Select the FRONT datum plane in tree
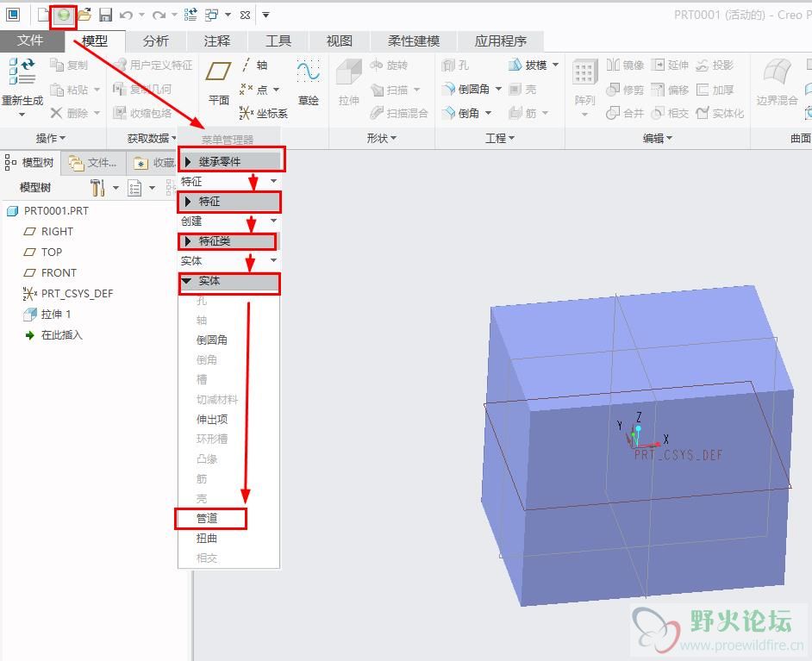This screenshot has height=661, width=812. point(50,273)
